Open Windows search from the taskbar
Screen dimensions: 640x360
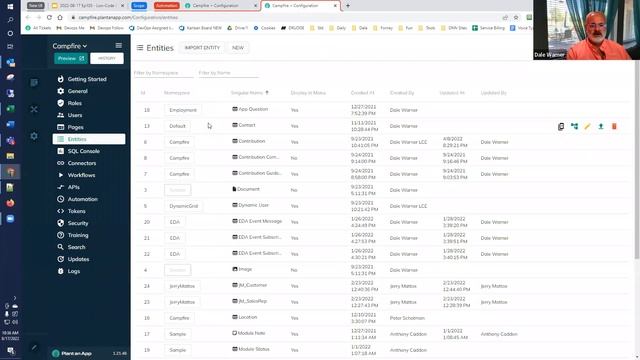tap(10, 20)
